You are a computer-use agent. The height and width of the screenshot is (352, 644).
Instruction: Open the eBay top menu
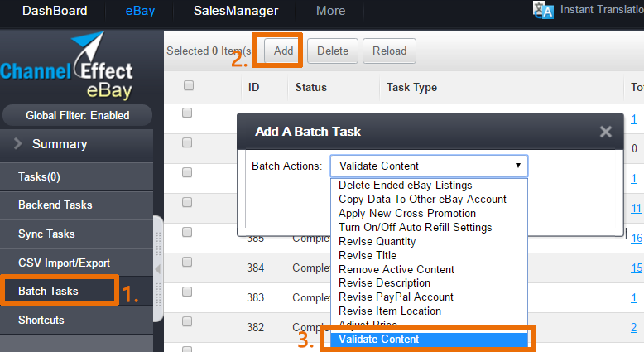tap(140, 11)
